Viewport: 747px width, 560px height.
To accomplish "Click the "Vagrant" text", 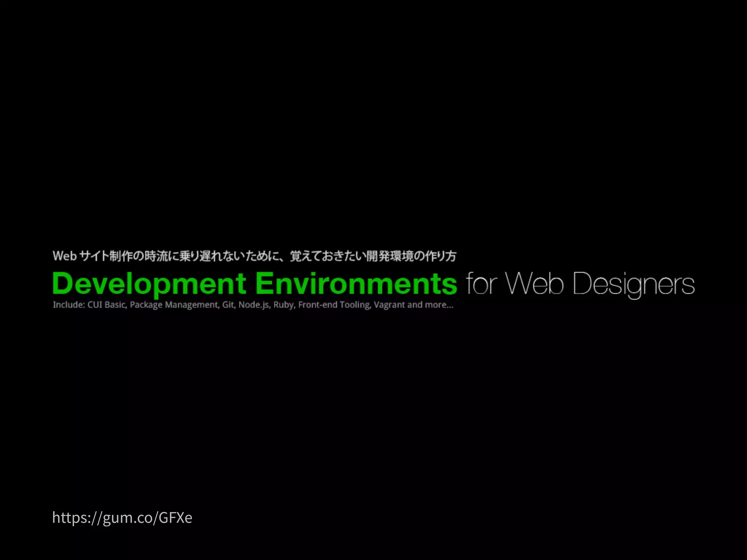I will pyautogui.click(x=389, y=305).
